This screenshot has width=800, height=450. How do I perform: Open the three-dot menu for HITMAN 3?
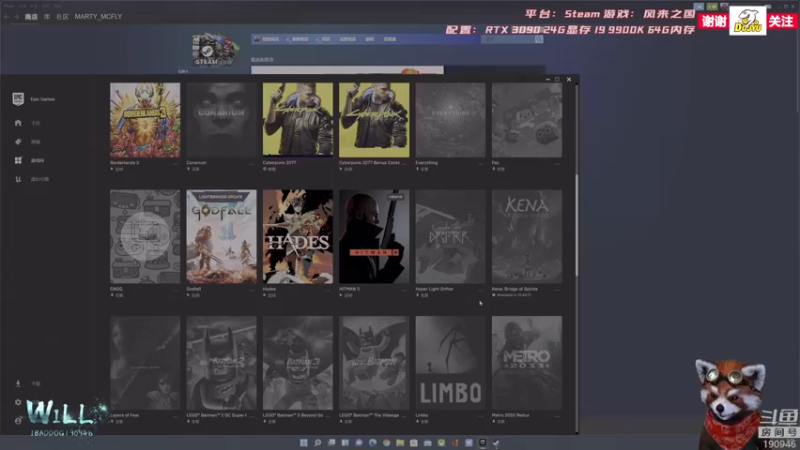click(x=404, y=289)
